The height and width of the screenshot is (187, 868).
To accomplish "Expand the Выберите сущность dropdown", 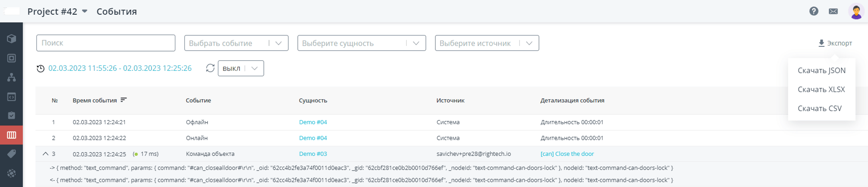I will pos(362,43).
